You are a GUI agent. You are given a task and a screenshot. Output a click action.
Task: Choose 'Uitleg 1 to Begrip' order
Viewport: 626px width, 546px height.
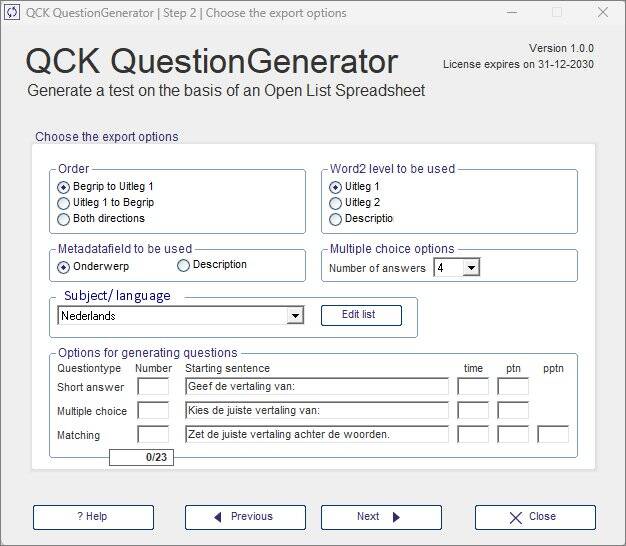click(64, 203)
